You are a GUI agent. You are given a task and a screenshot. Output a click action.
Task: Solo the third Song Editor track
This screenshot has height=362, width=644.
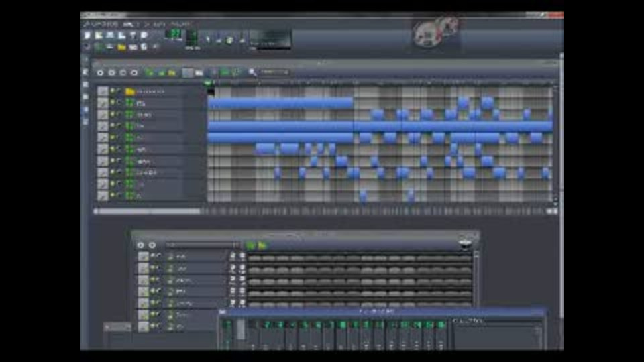119,114
